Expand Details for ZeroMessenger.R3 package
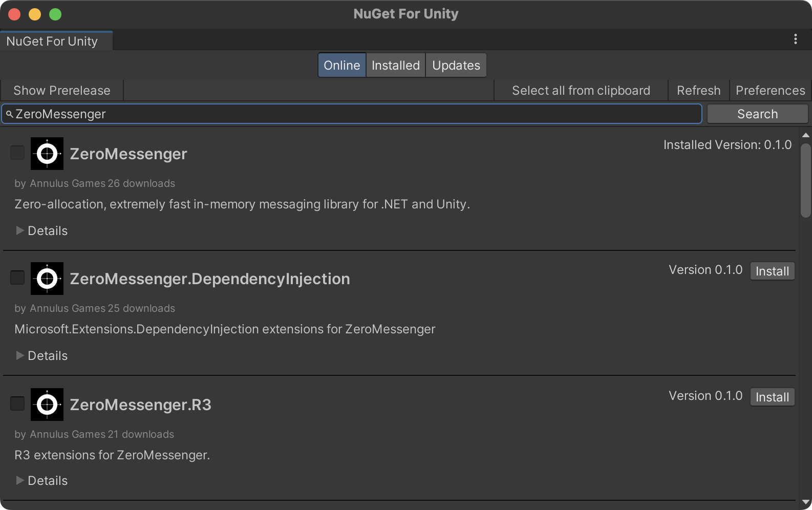Viewport: 812px width, 510px height. (x=41, y=481)
